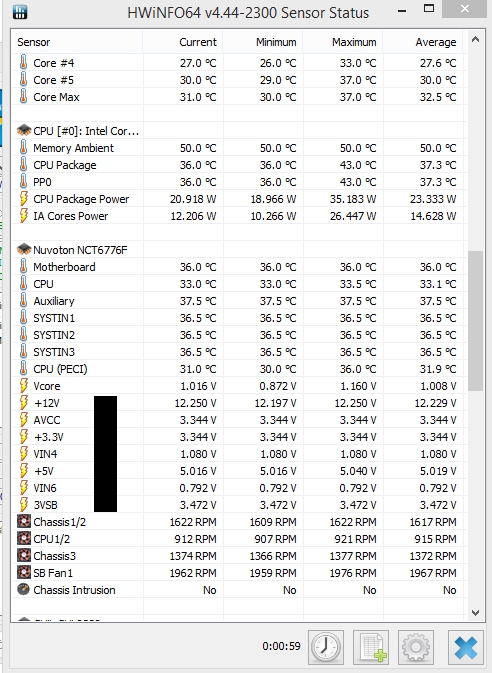
Task: Click the Average column header
Action: click(x=422, y=42)
